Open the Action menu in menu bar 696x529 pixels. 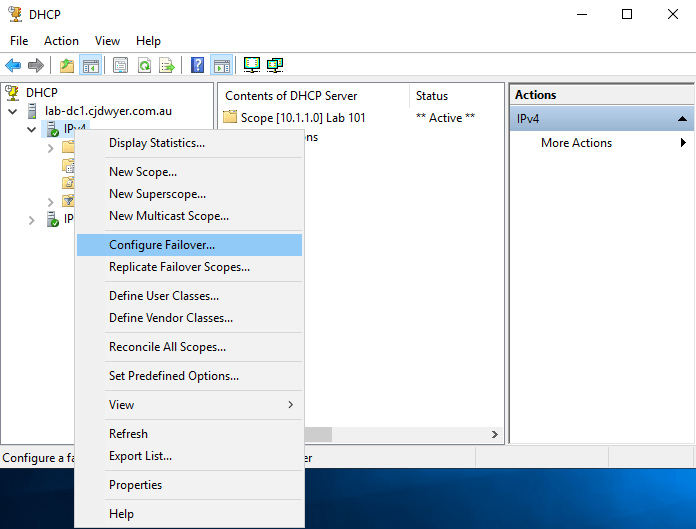pyautogui.click(x=61, y=41)
